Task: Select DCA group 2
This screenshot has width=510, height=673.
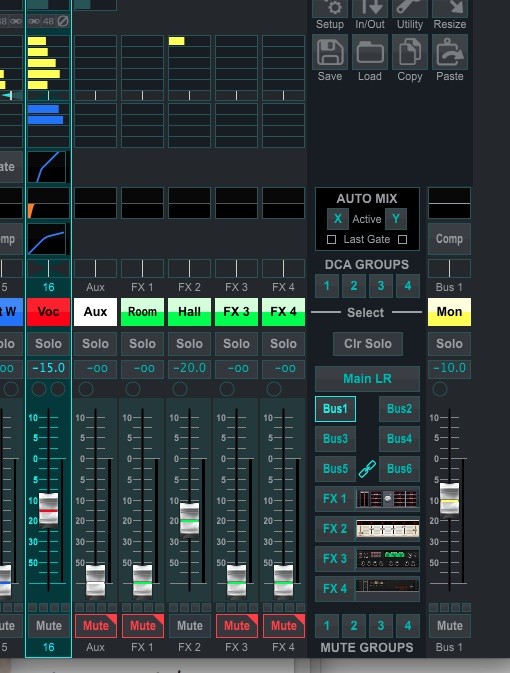Action: [x=354, y=286]
